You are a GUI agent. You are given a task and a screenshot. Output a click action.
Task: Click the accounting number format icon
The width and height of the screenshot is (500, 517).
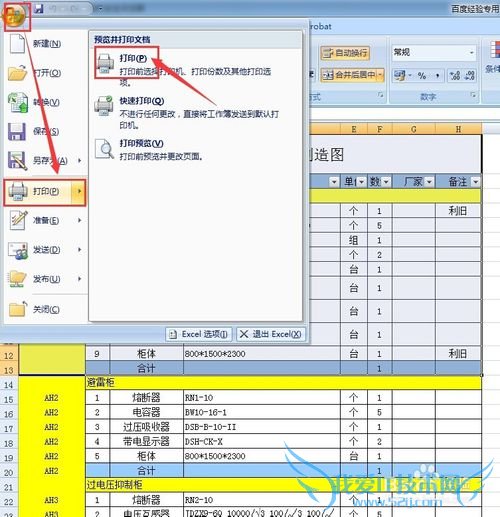[399, 76]
